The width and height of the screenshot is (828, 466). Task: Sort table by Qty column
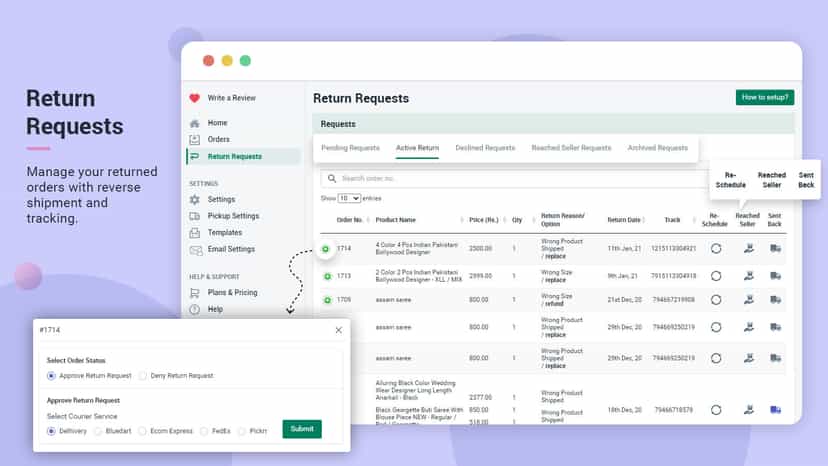516,220
